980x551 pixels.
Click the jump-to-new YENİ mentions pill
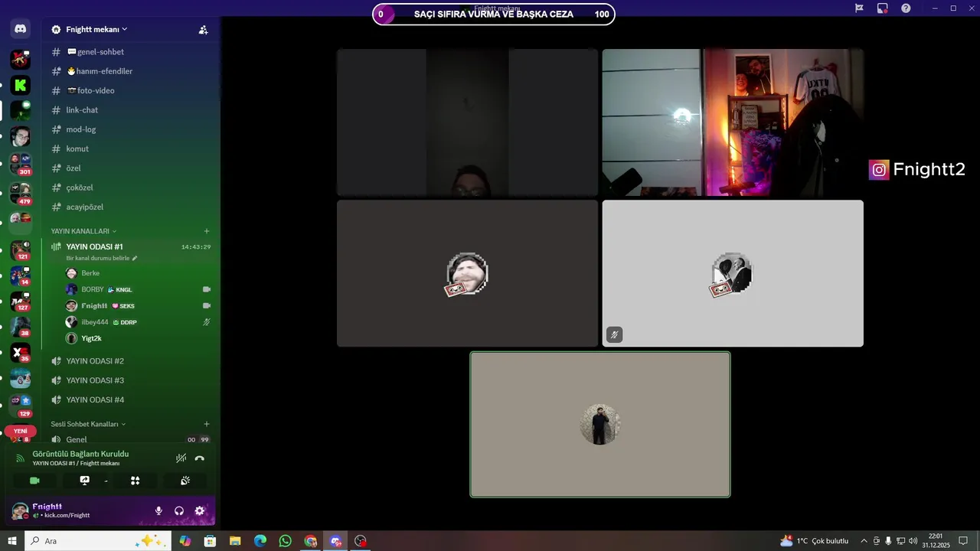tap(21, 431)
